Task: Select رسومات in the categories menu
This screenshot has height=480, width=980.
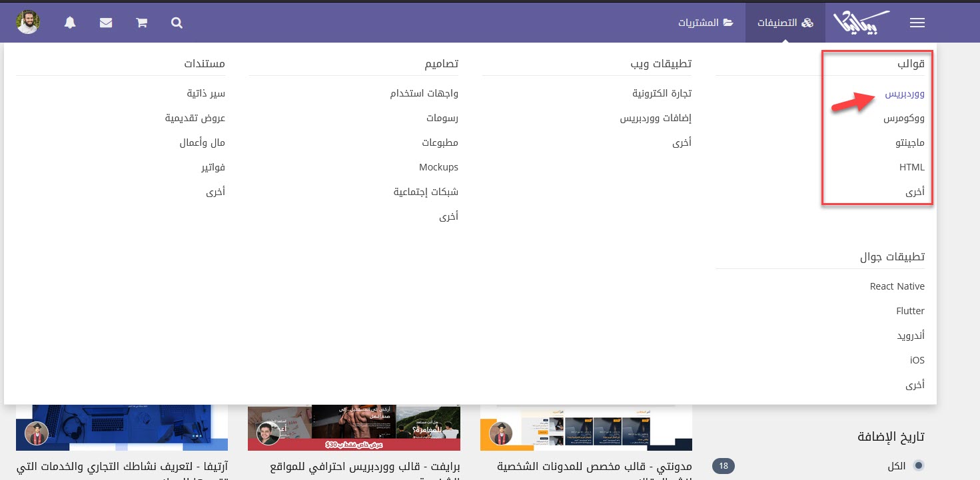Action: pyautogui.click(x=442, y=119)
